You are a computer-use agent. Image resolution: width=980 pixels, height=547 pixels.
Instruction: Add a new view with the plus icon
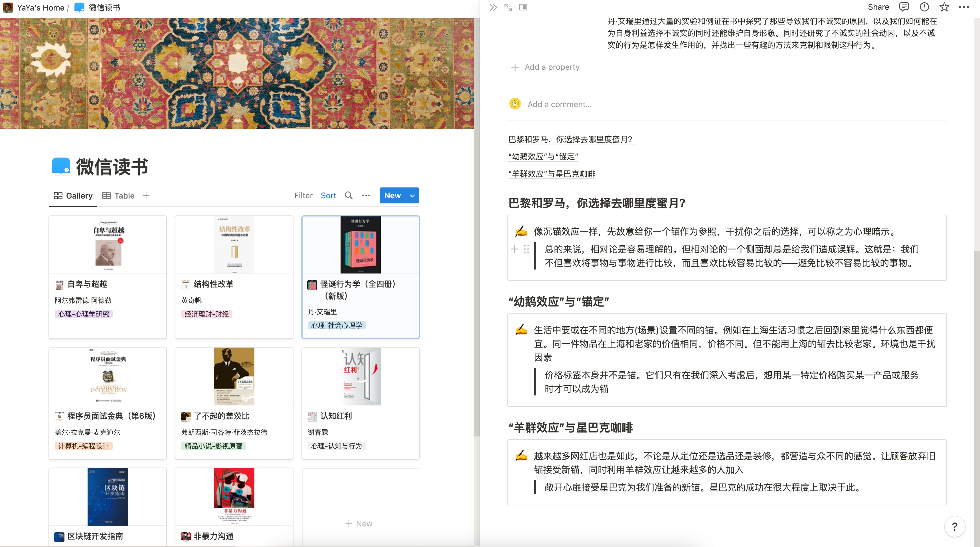[x=146, y=195]
